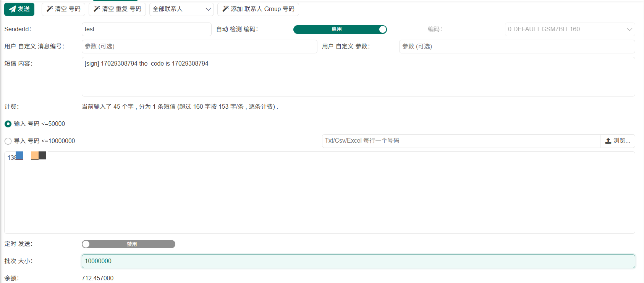Click the 清空 重复 号码 button
The width and height of the screenshot is (644, 283).
[x=117, y=9]
